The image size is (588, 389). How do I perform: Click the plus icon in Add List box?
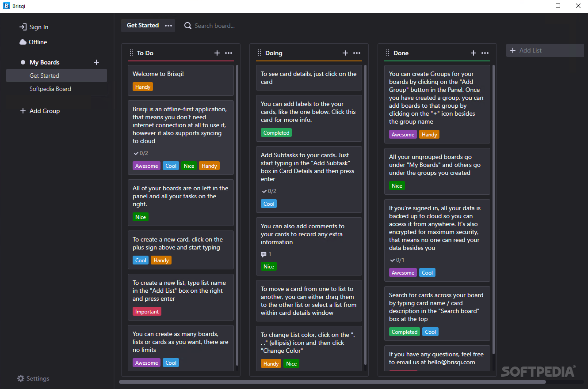pyautogui.click(x=513, y=50)
